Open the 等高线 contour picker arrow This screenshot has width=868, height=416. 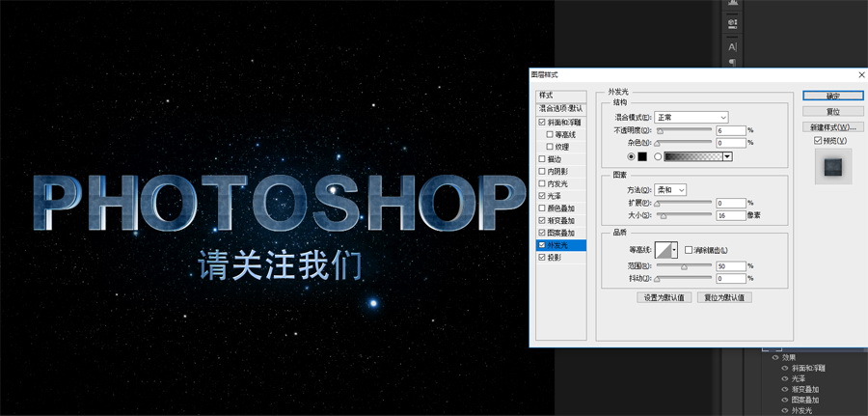[x=674, y=250]
